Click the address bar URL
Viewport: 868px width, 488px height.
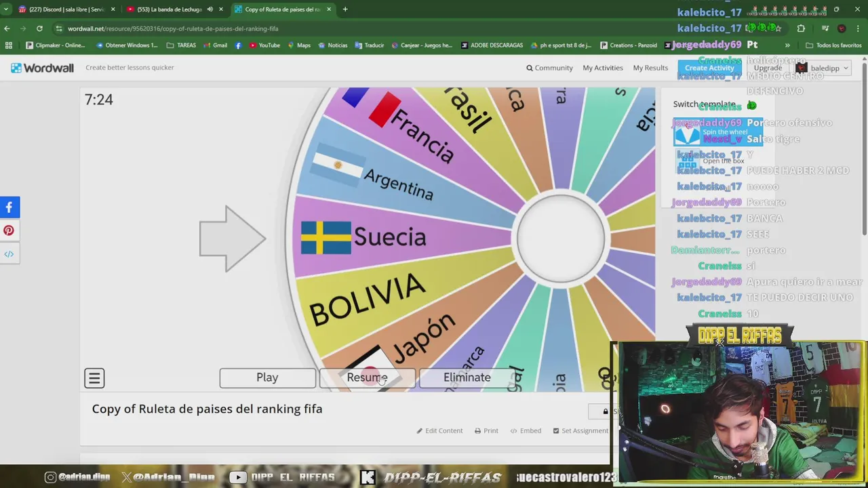click(173, 28)
